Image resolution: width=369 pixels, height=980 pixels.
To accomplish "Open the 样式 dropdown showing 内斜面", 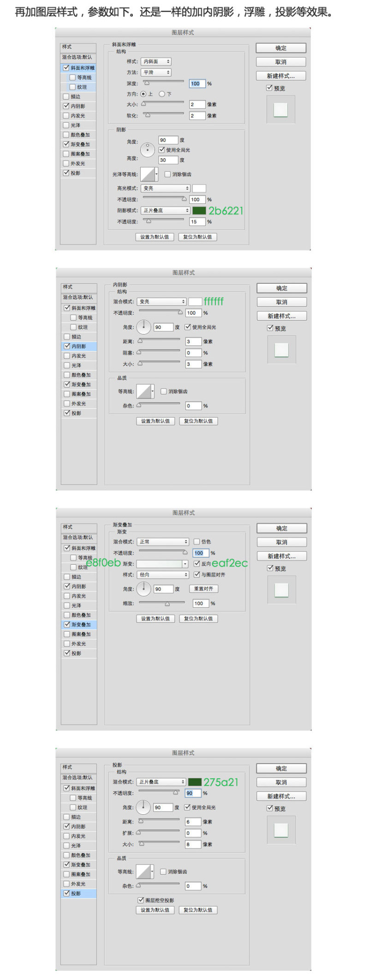I will click(156, 61).
